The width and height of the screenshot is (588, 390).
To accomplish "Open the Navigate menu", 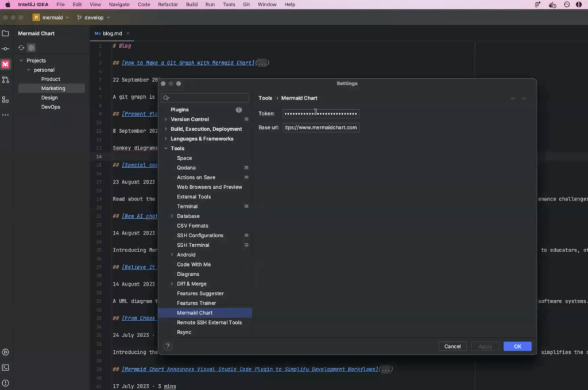I will (x=119, y=5).
